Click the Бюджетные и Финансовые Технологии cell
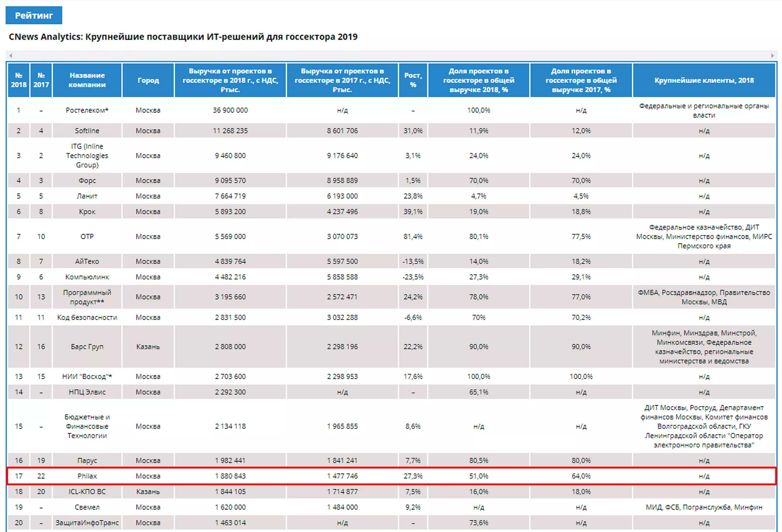The image size is (782, 532). [87, 426]
